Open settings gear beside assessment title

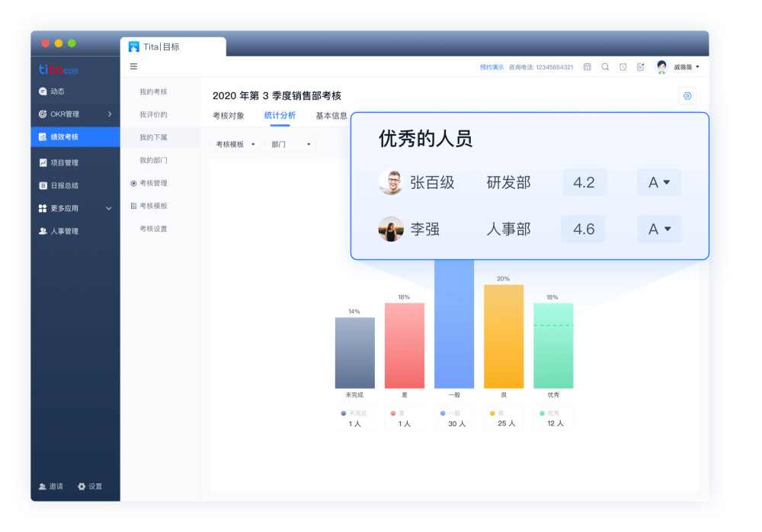(x=687, y=96)
